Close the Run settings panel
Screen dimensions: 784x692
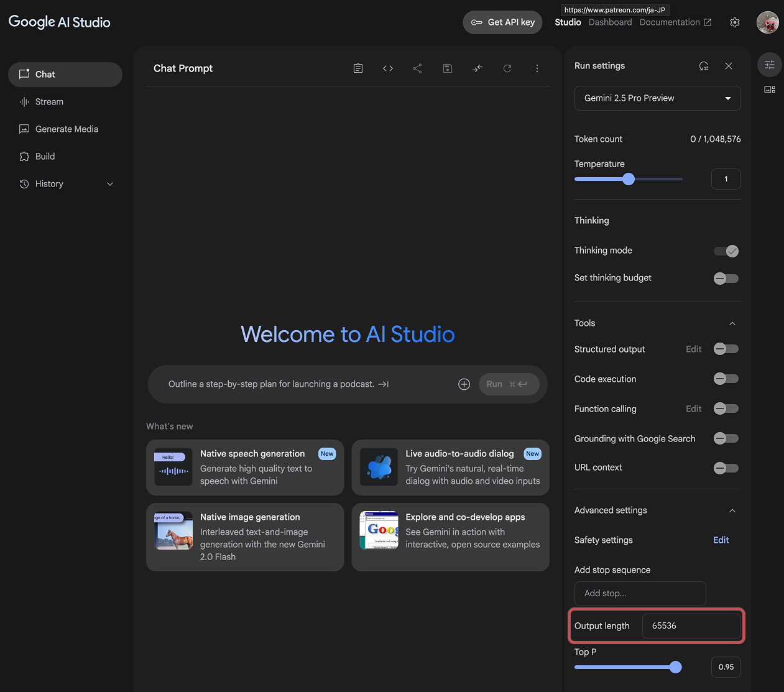(729, 66)
